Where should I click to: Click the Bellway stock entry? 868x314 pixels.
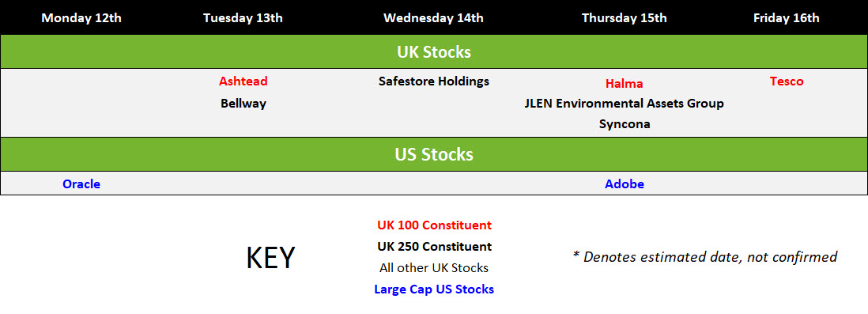point(243,104)
